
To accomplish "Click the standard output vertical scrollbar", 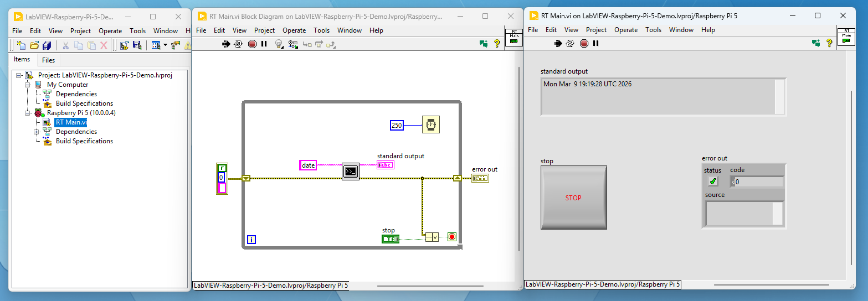I will (779, 96).
